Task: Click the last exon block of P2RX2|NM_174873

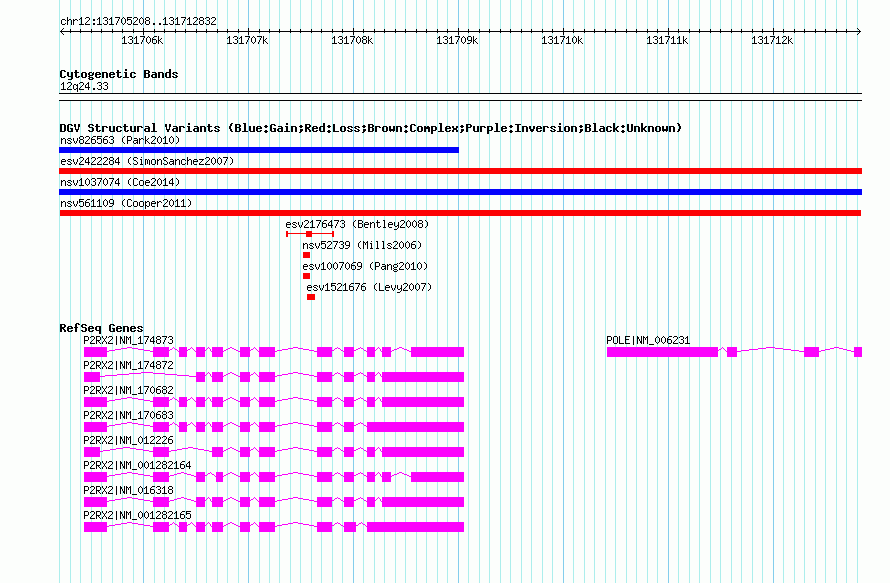Action: 438,352
